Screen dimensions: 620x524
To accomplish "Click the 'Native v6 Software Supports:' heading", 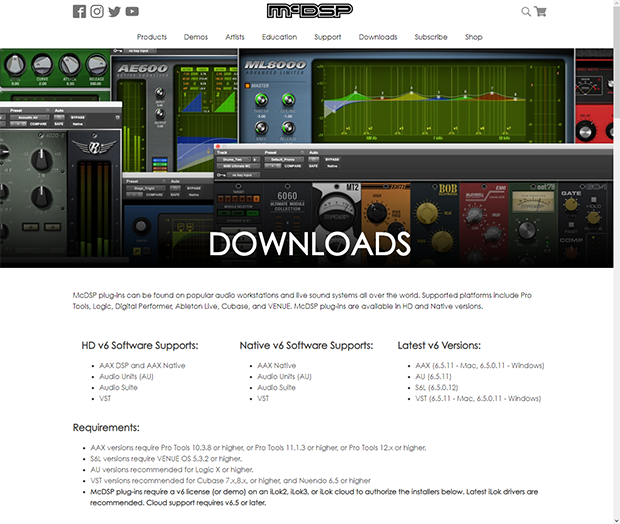I will (x=306, y=346).
